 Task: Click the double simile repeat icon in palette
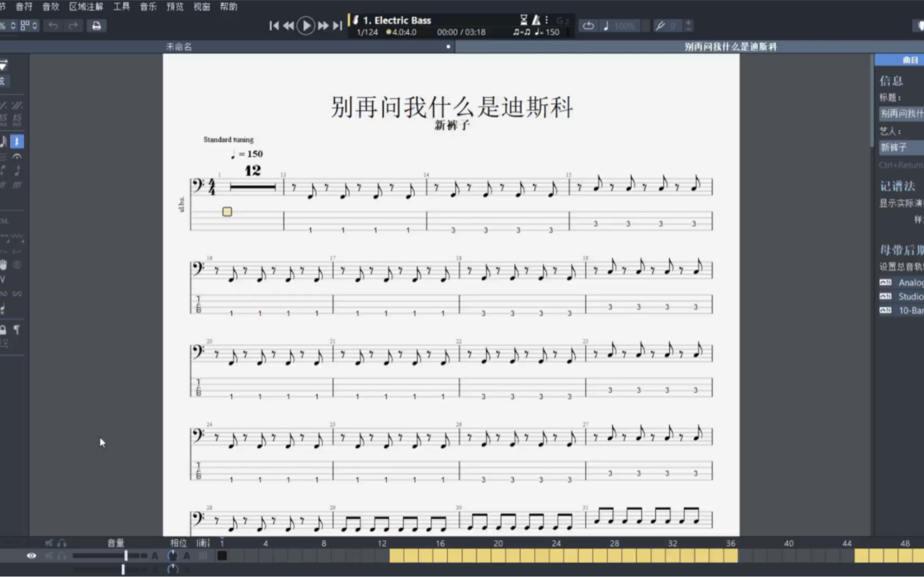coord(17,106)
